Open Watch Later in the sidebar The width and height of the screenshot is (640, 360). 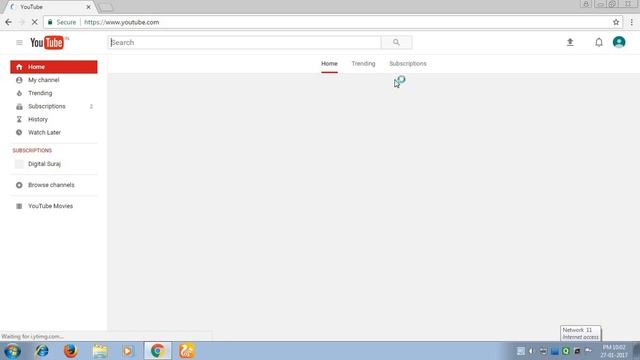coord(54,132)
